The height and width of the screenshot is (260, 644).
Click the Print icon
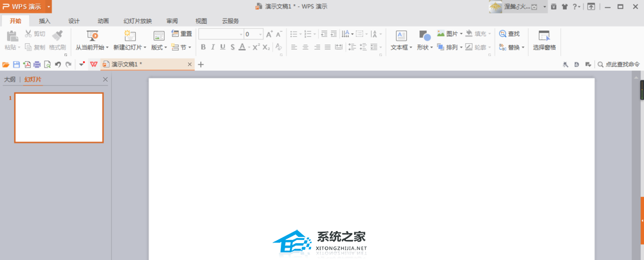pyautogui.click(x=37, y=64)
